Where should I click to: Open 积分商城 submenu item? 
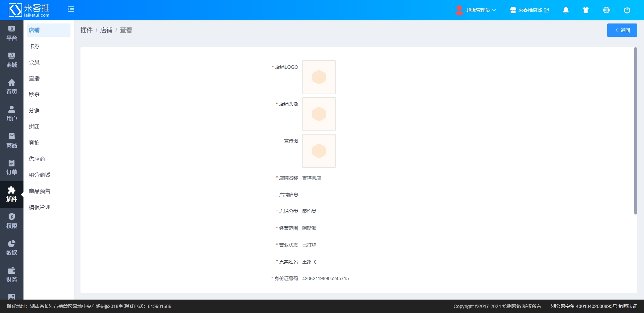40,175
